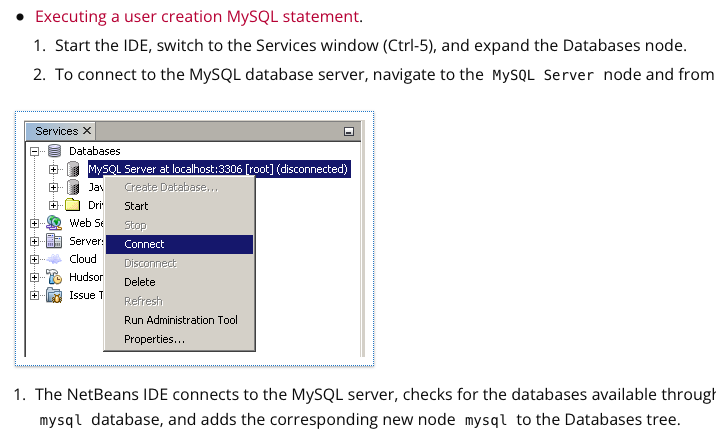This screenshot has height=443, width=716.
Task: Expand the Web Services node
Action: (34, 223)
